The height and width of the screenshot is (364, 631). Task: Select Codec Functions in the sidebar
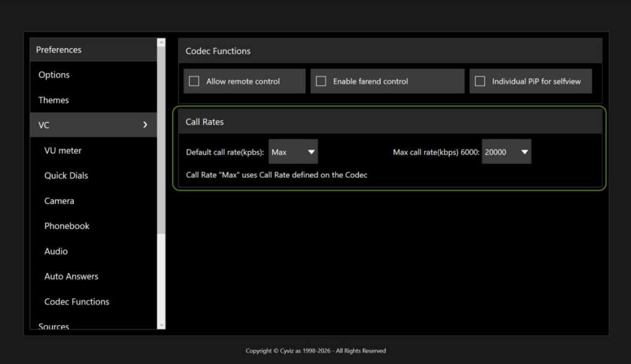click(x=76, y=302)
